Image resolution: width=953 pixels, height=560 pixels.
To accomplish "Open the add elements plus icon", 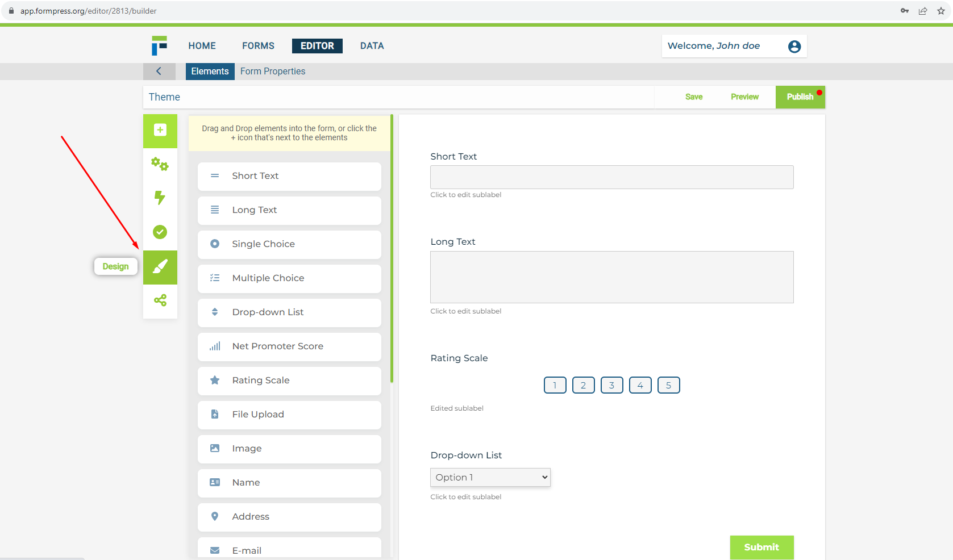I will 160,130.
